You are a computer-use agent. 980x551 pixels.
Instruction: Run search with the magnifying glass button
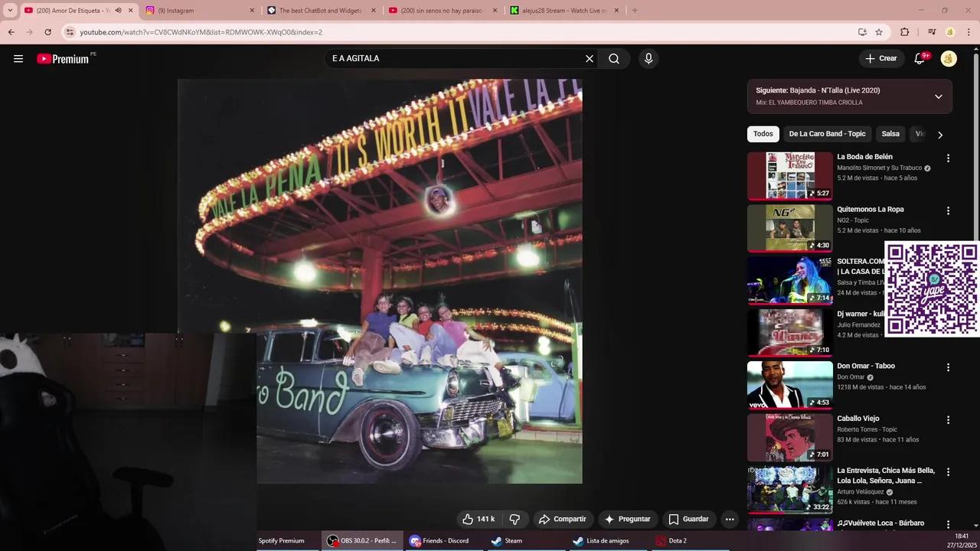click(x=614, y=59)
